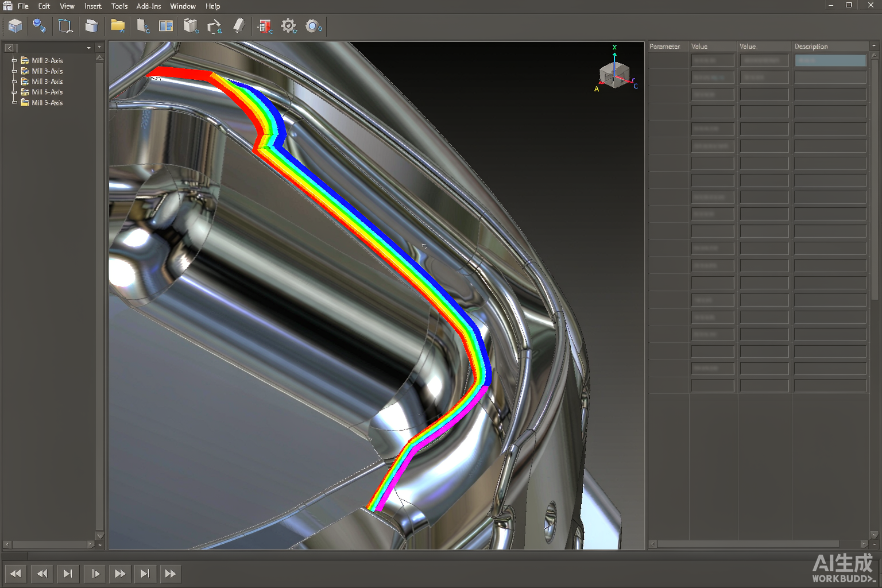Click the two-pane layout window icon
This screenshot has height=588, width=882.
coord(166,26)
